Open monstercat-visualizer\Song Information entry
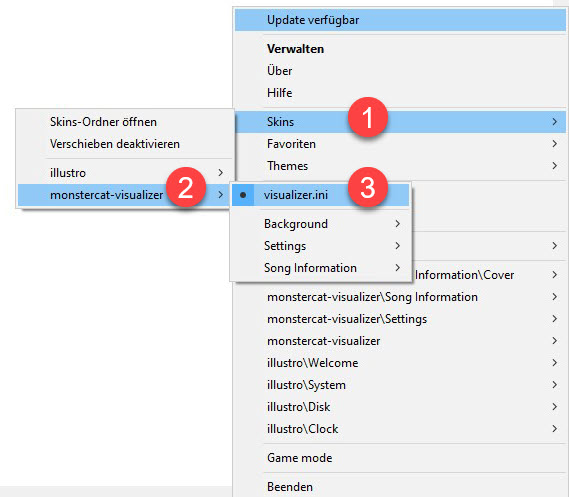 (x=400, y=297)
